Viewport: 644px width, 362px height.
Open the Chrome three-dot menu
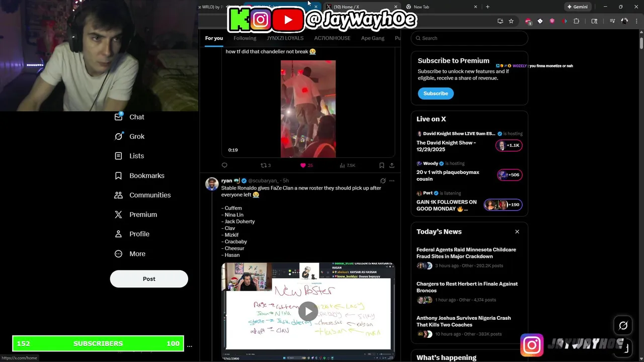636,21
